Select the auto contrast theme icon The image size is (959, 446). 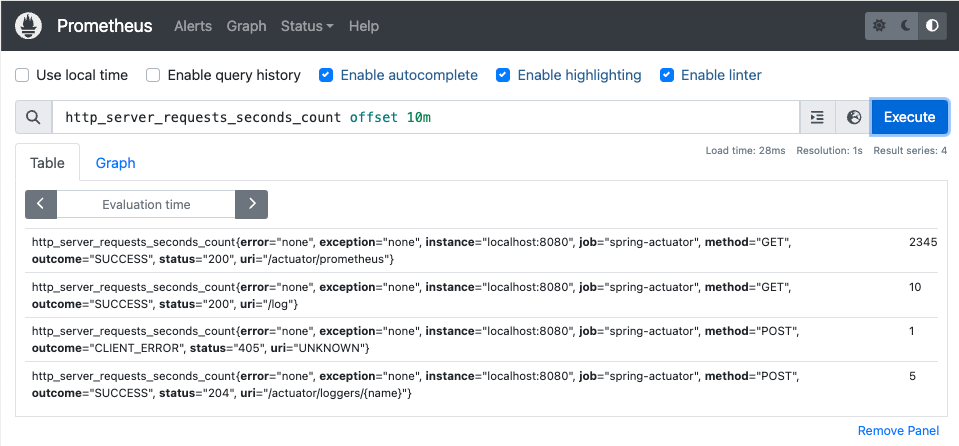(933, 26)
